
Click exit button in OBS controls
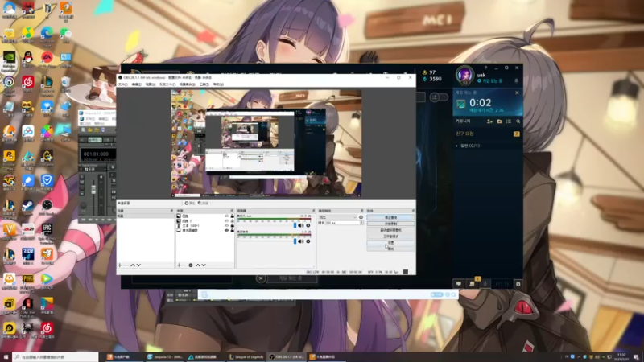[x=390, y=249]
